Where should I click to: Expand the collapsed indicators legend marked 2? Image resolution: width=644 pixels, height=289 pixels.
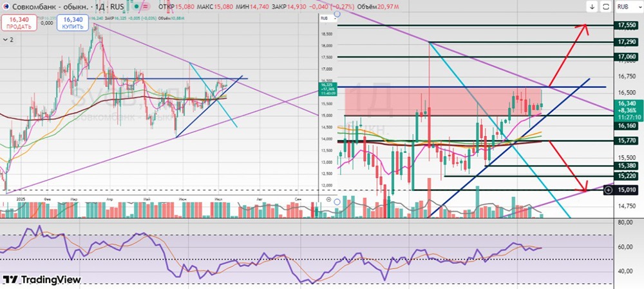coord(8,39)
